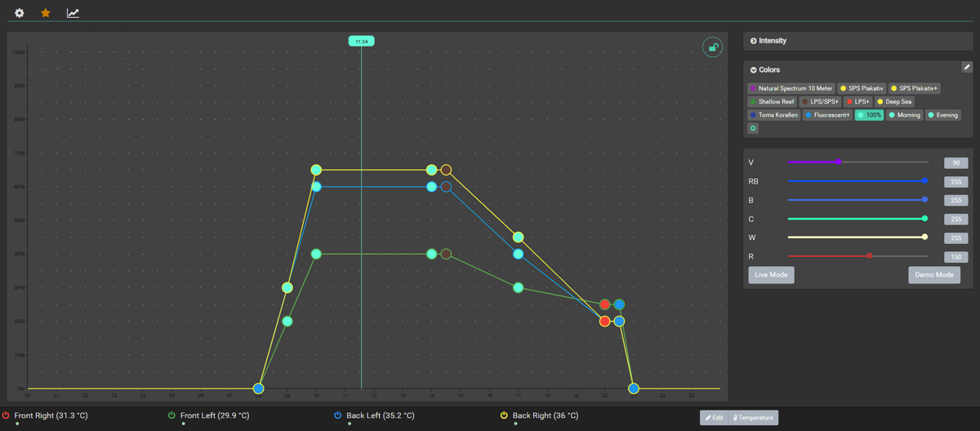Toggle Front Right lamp power icon

(7, 415)
